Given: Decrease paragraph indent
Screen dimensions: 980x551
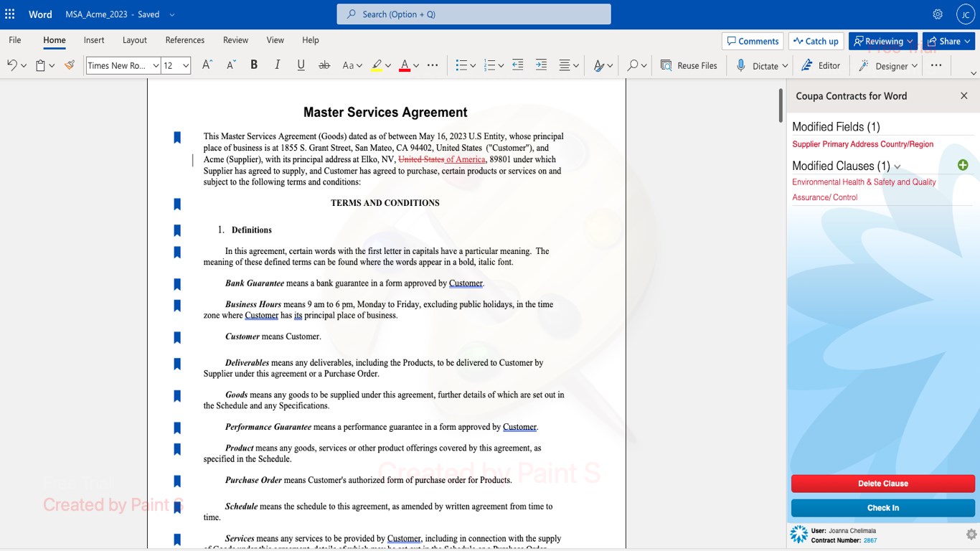Looking at the screenshot, I should 518,65.
